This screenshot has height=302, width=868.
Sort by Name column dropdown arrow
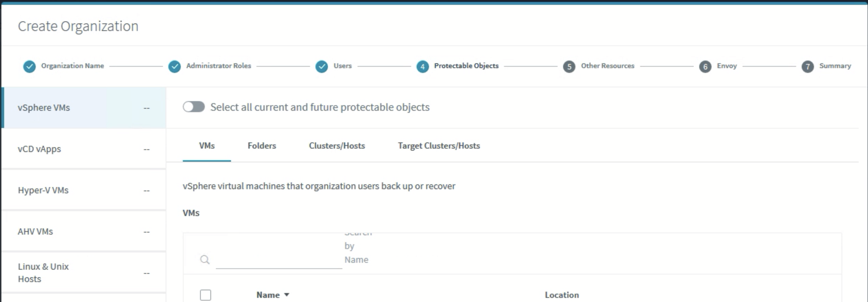tap(287, 295)
